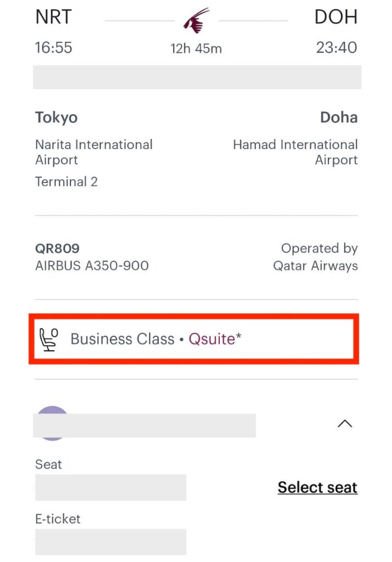Click the redacted passenger name bar
Screen dimensions: 392x562
click(x=144, y=425)
